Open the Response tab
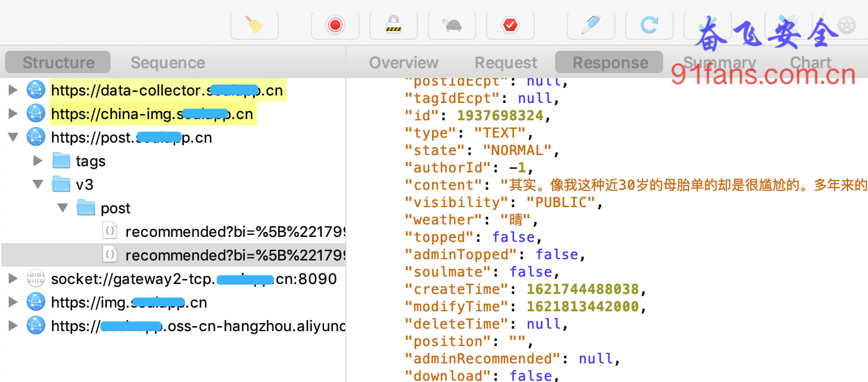The height and width of the screenshot is (382, 868). click(x=610, y=63)
